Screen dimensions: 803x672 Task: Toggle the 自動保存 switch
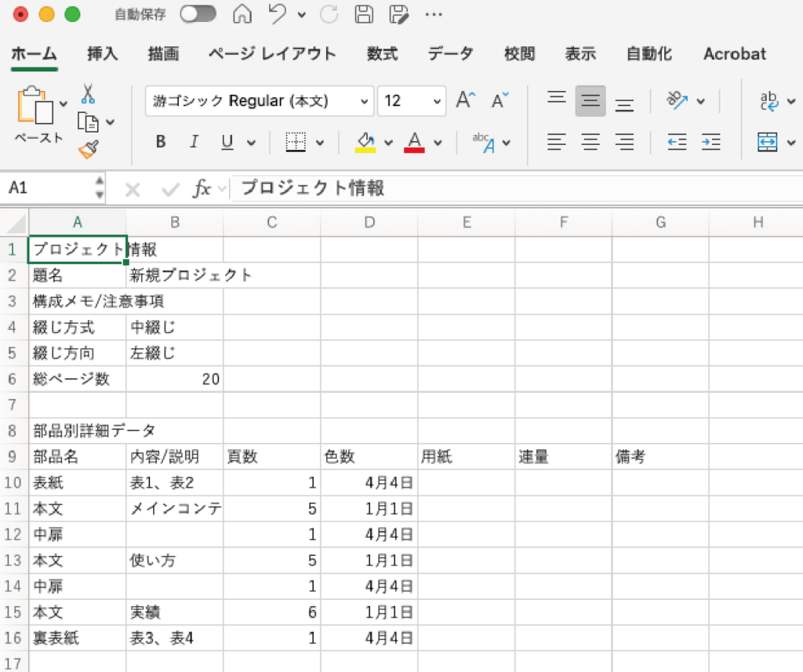(198, 14)
